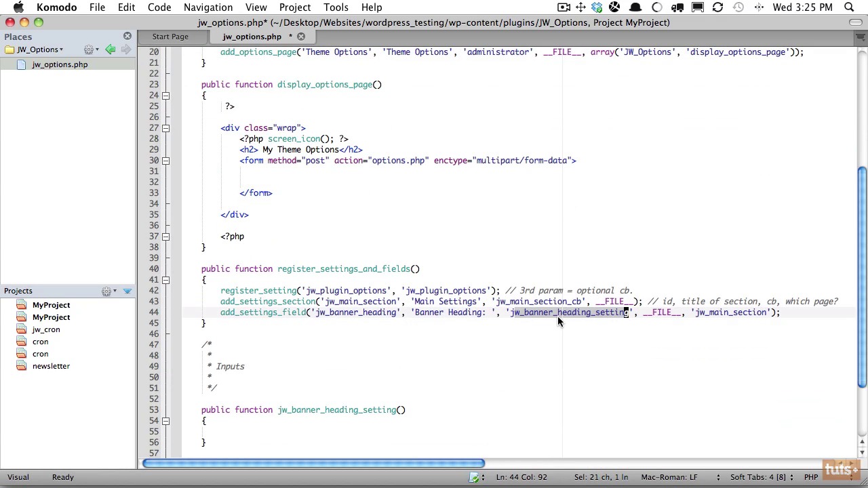Image resolution: width=868 pixels, height=488 pixels.
Task: Open the Navigation menu
Action: click(208, 7)
